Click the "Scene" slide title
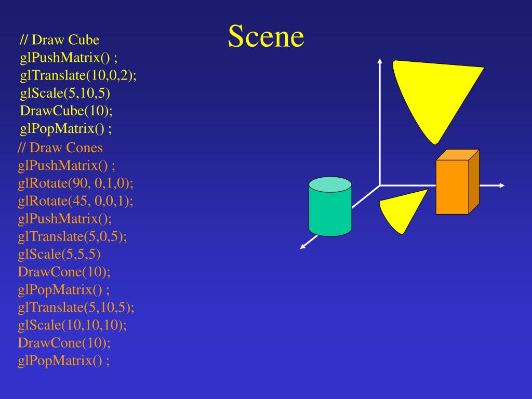Image resolution: width=532 pixels, height=399 pixels. point(265,36)
